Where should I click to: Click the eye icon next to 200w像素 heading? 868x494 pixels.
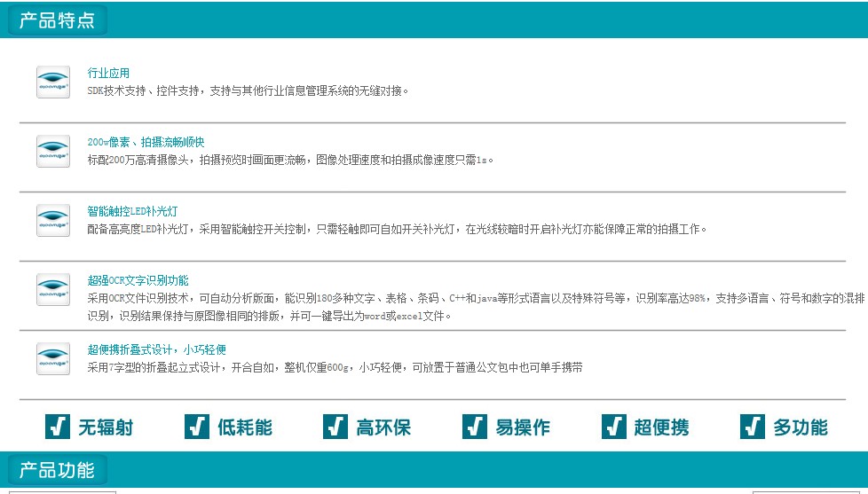(x=53, y=151)
